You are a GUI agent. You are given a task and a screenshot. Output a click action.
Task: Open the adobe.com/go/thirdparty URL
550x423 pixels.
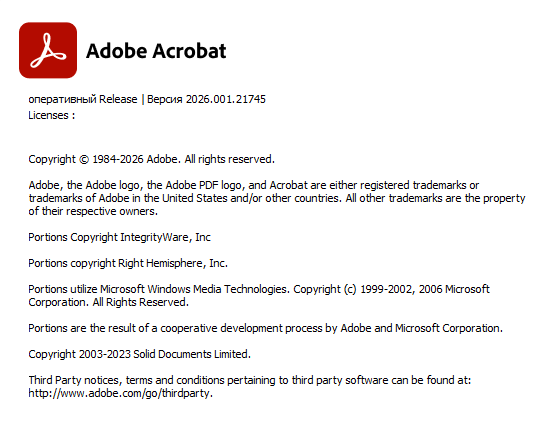coord(121,393)
